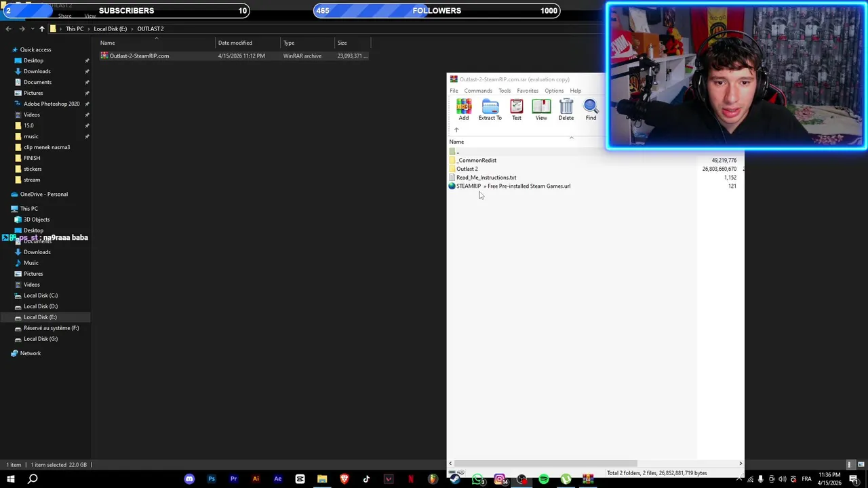Open Photoshop from the taskbar
Screen dimensions: 868x488
click(212, 479)
